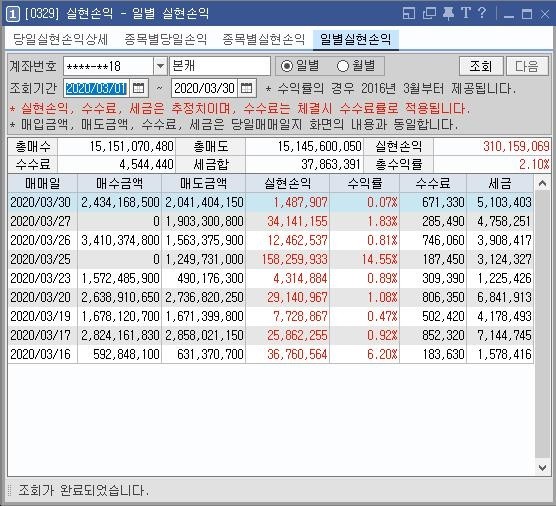Click the duplicate window icon

[429, 14]
